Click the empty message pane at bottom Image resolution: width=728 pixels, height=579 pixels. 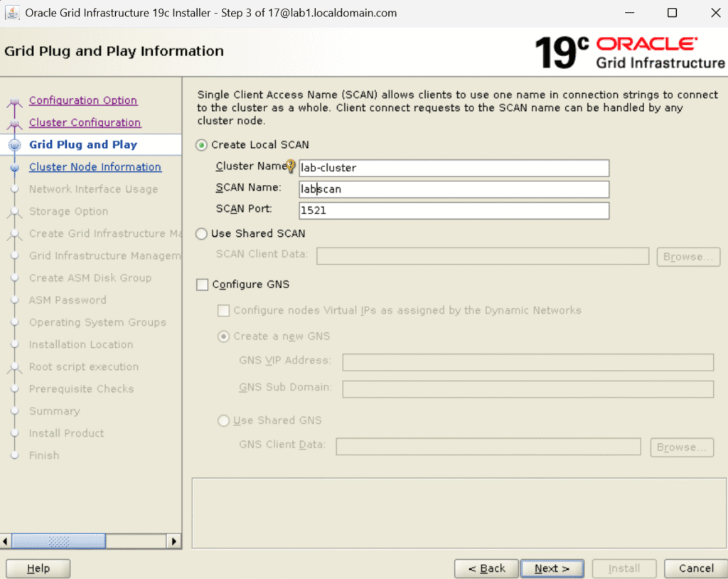(x=459, y=513)
